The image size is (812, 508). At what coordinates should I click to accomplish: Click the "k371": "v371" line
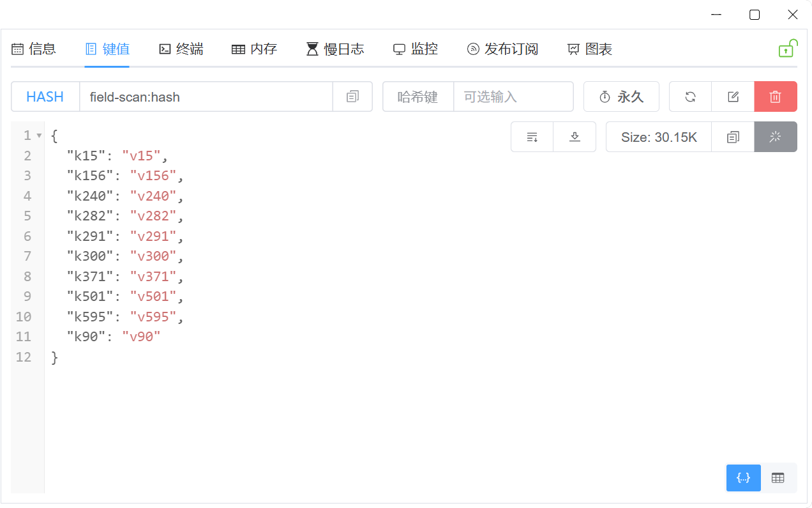[x=124, y=277]
